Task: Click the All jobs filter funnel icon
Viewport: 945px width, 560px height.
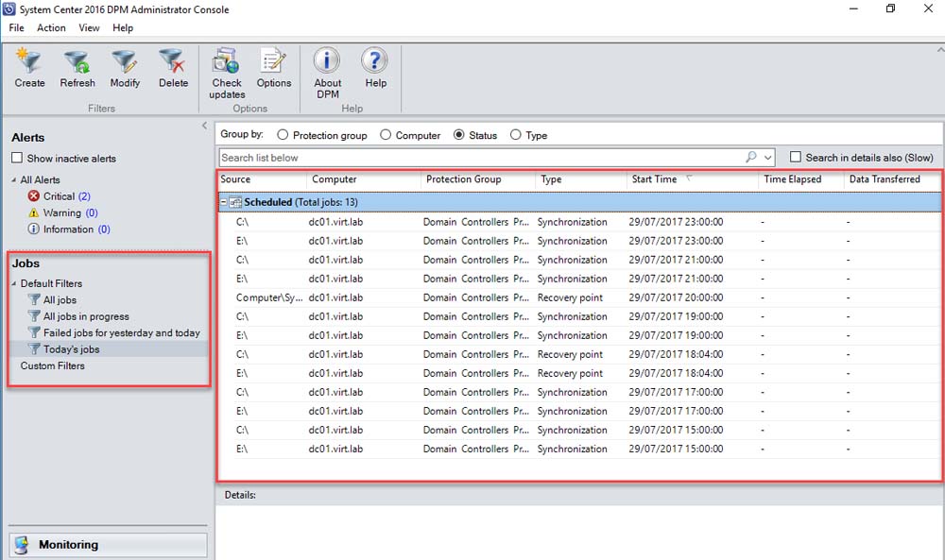Action: click(34, 299)
